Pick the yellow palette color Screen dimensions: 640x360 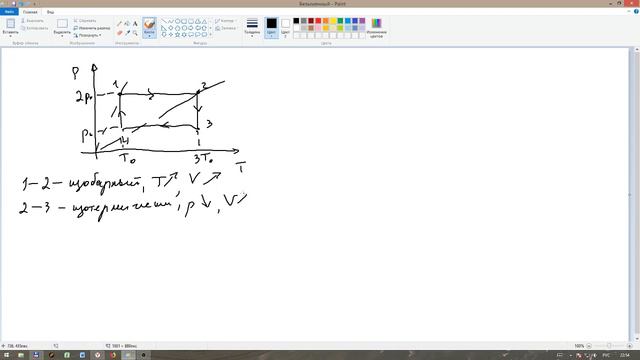333,21
